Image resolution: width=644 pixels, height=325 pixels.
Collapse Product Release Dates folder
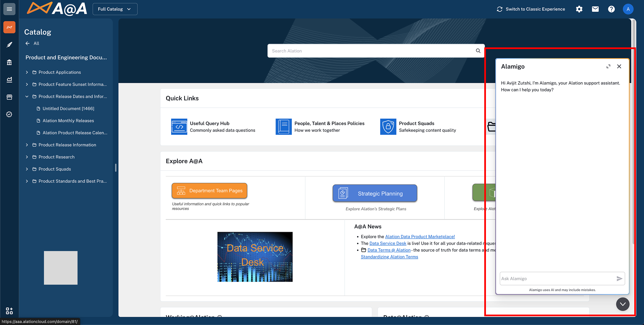click(27, 96)
